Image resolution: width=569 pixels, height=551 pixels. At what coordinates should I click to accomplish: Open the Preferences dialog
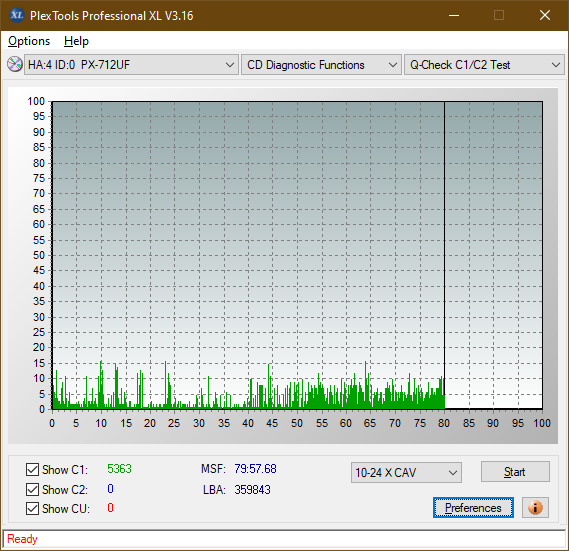[473, 507]
